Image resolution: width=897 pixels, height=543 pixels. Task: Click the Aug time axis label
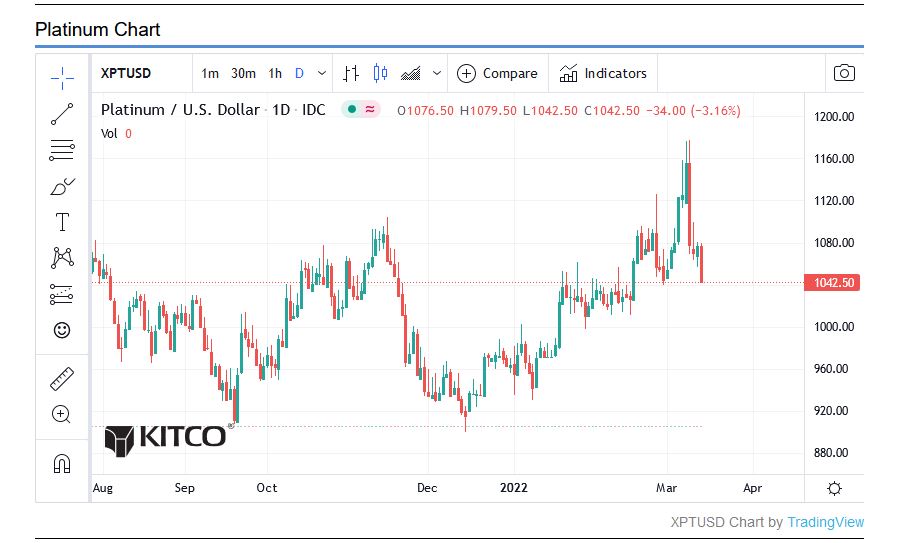[103, 488]
